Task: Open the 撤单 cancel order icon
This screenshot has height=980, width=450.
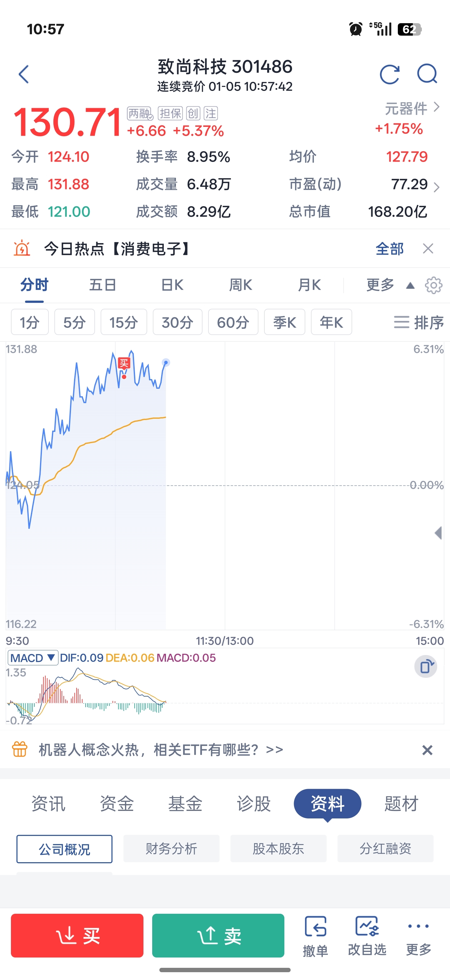Action: click(x=315, y=936)
